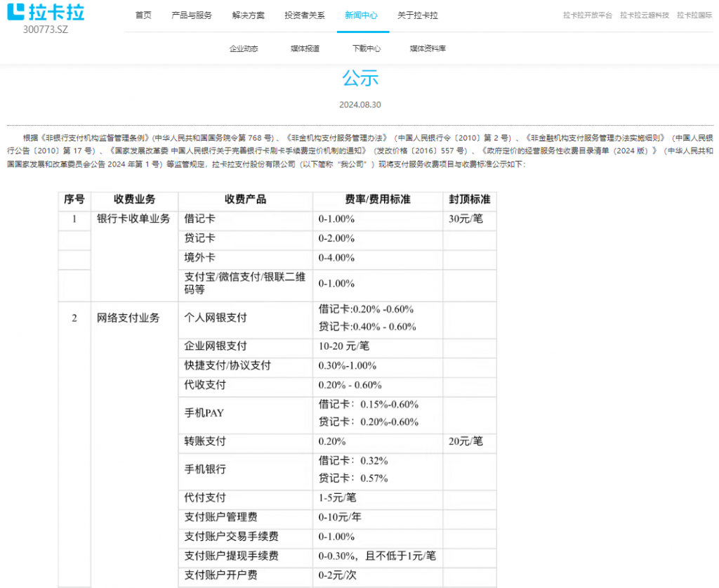Open the 首页 menu item

click(143, 15)
